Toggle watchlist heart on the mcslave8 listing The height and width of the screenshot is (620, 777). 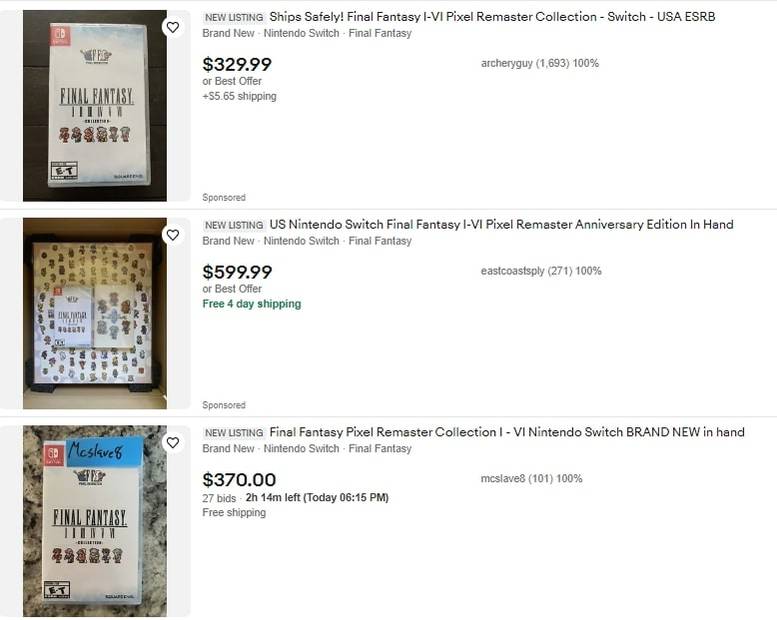coord(173,443)
